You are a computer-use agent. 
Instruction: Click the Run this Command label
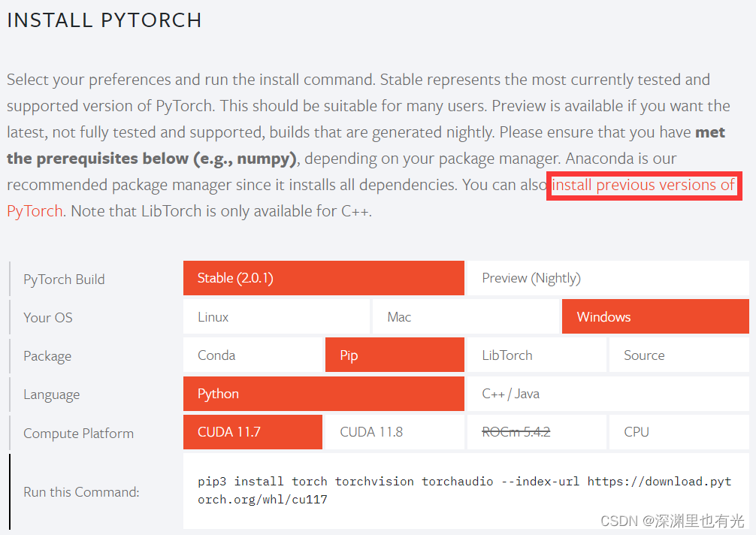[x=81, y=491]
